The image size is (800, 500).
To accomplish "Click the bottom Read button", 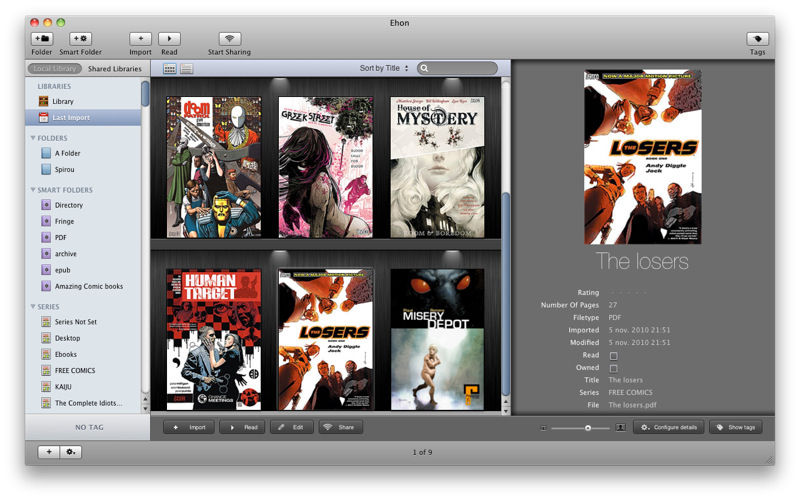I will click(242, 427).
